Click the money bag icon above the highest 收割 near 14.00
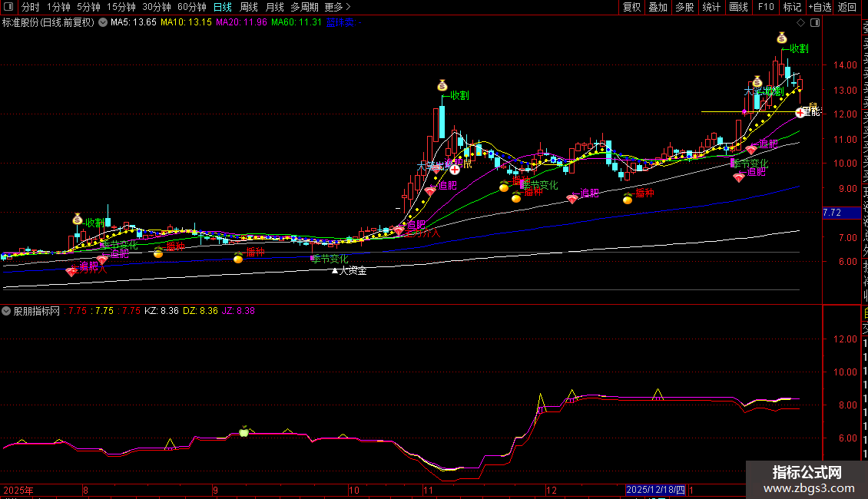The image size is (868, 499). [x=782, y=38]
